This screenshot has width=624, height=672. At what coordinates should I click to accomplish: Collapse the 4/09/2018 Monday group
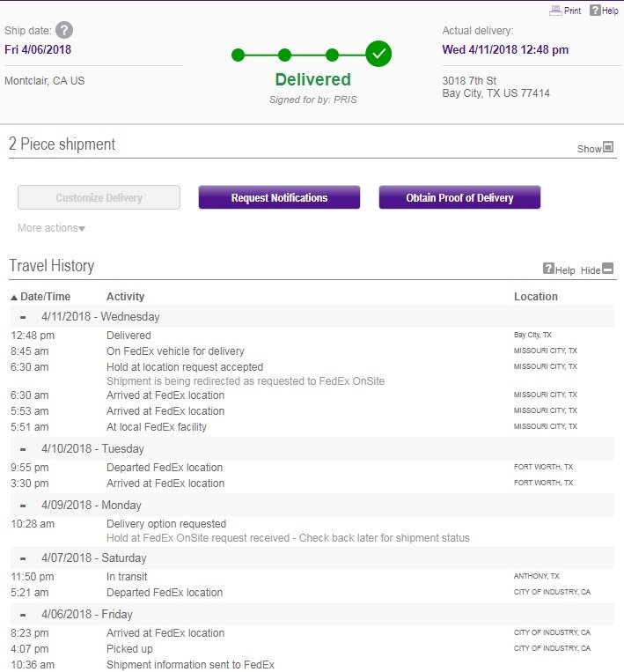[x=23, y=506]
